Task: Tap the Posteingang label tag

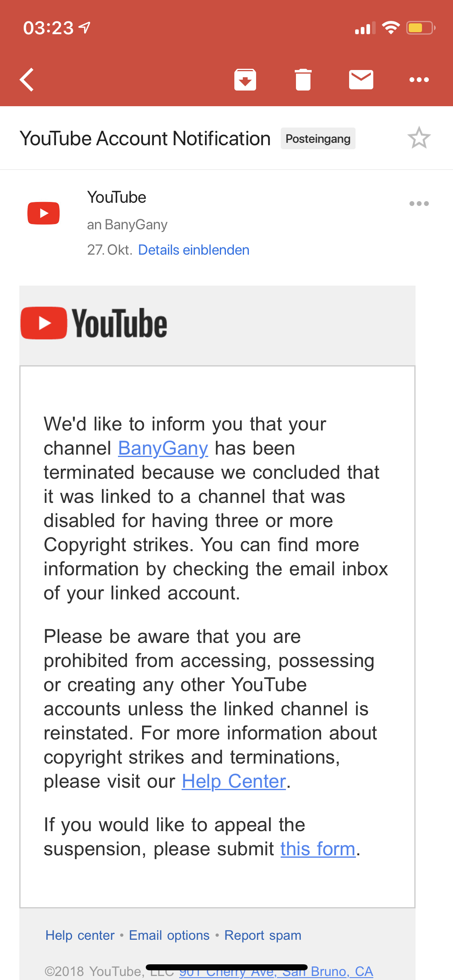Action: tap(318, 139)
